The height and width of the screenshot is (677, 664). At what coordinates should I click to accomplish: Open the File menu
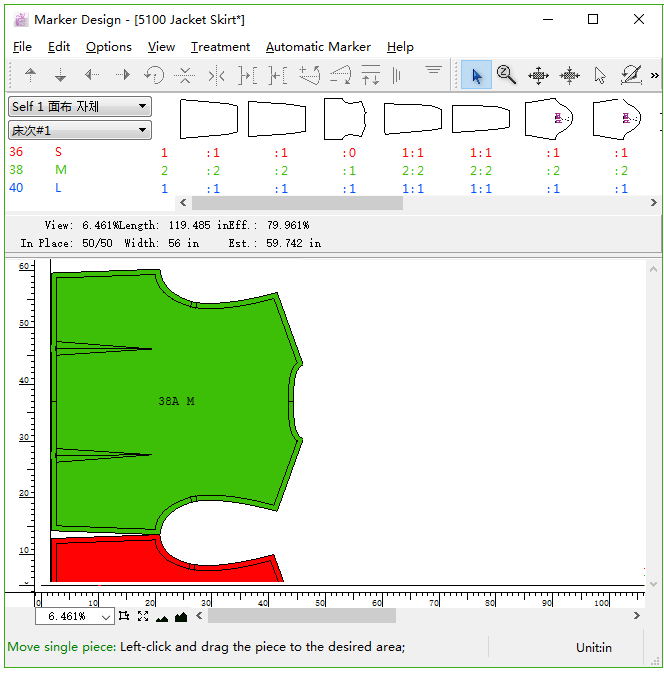point(22,47)
